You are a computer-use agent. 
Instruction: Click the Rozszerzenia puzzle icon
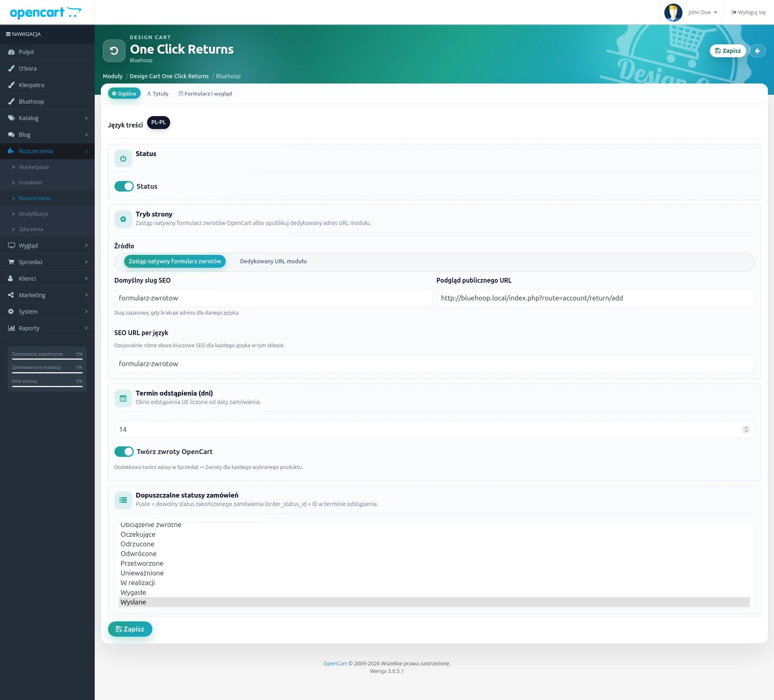(11, 151)
